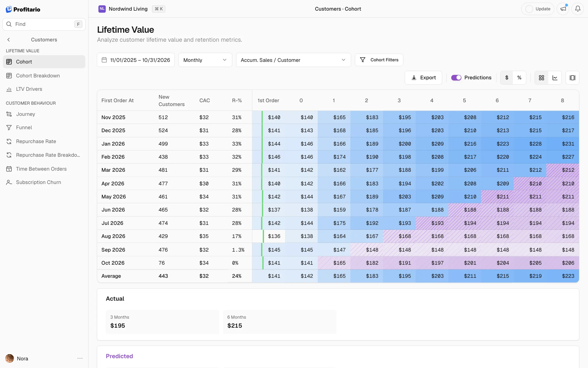Screen dimensions: 588x368
Task: Click the Export button
Action: coord(423,78)
